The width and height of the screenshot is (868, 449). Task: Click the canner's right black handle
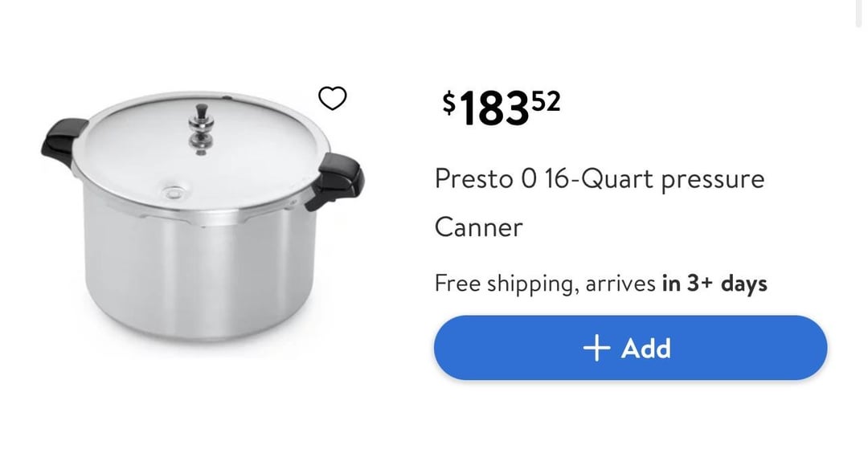tap(336, 180)
